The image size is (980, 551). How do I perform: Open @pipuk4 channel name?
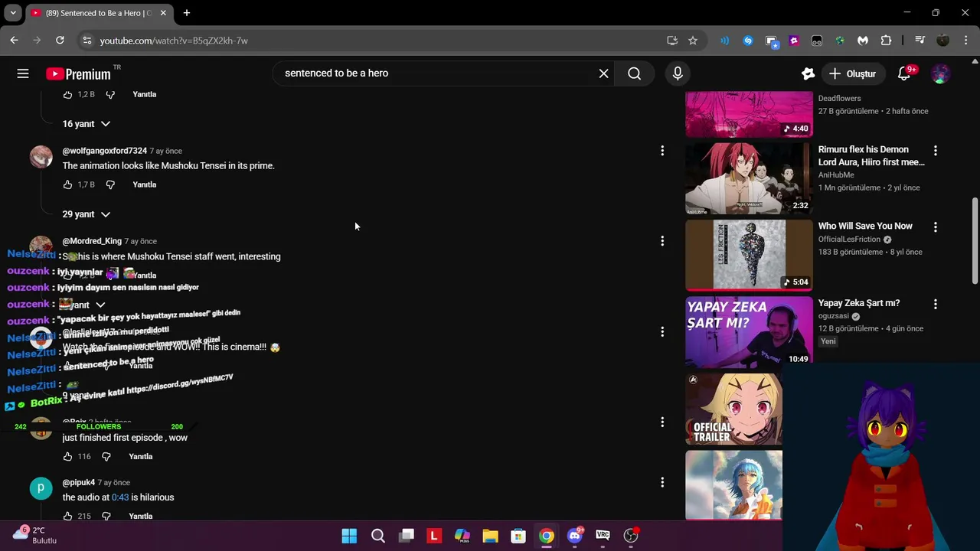tap(79, 483)
